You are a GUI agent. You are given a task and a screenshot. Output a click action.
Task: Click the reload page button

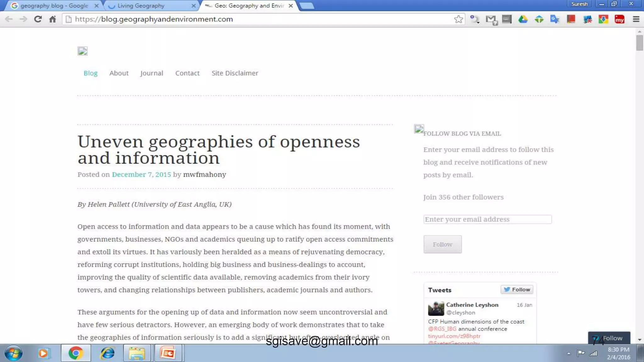(38, 19)
